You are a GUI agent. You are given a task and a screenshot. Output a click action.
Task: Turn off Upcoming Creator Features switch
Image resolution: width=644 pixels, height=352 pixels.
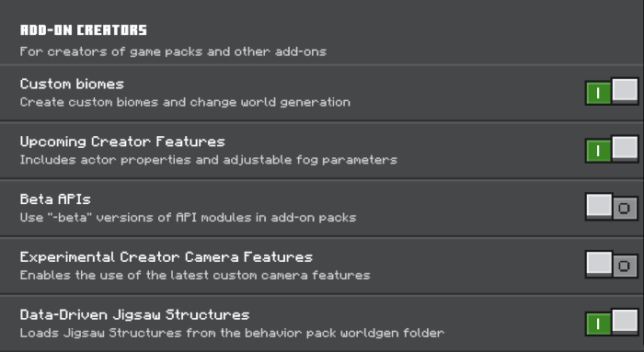(x=612, y=149)
